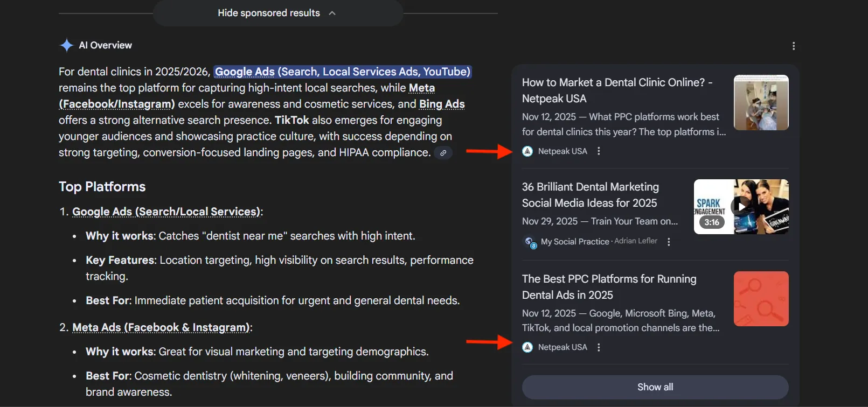The image size is (868, 407).
Task: Open the Google Ads highlighted link
Action: point(245,72)
